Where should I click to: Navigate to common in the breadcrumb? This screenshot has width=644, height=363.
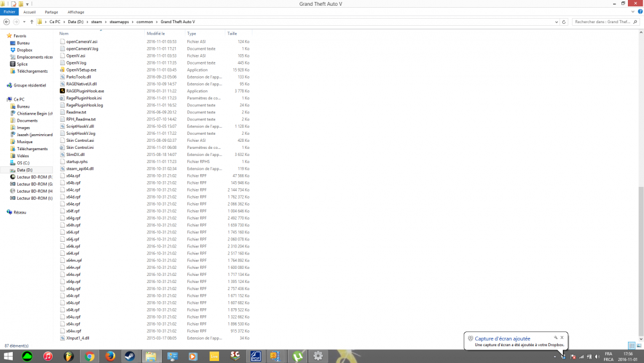pos(144,22)
